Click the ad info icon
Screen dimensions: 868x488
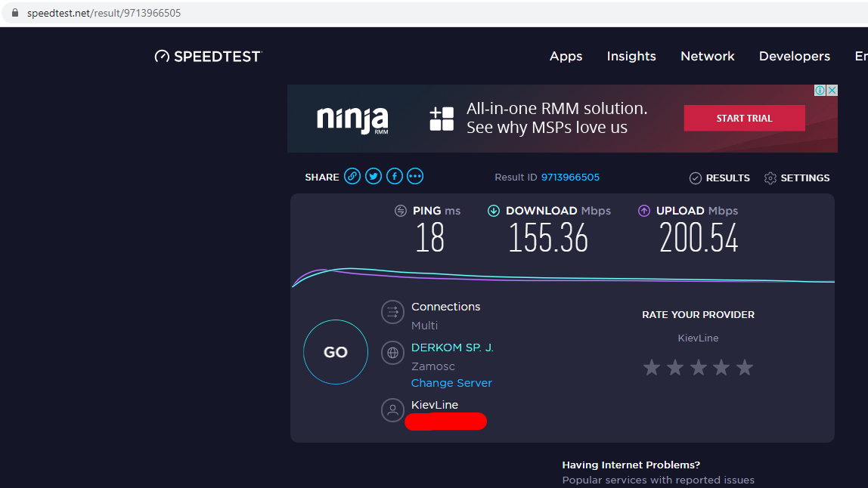click(x=820, y=90)
